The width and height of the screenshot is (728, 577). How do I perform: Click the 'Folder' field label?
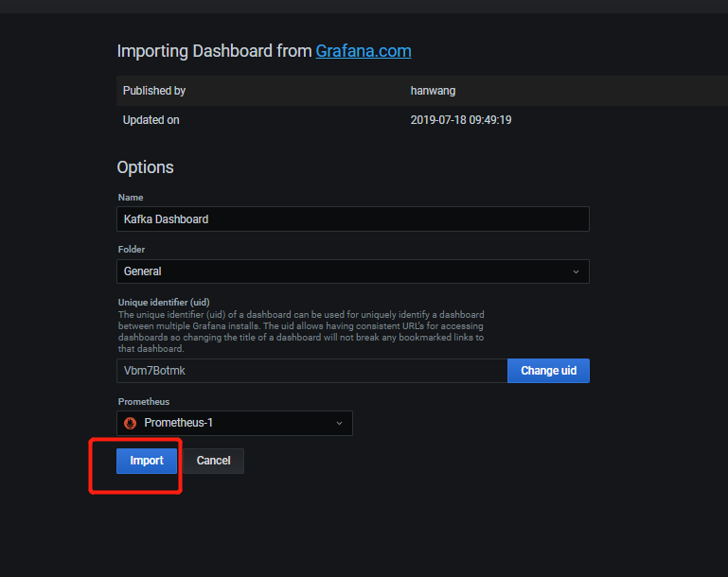tap(132, 250)
